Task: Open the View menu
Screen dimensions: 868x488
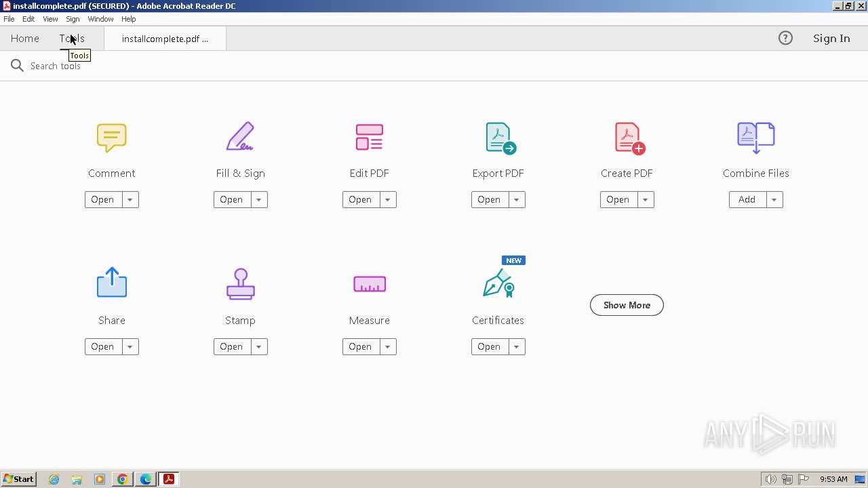Action: (50, 19)
